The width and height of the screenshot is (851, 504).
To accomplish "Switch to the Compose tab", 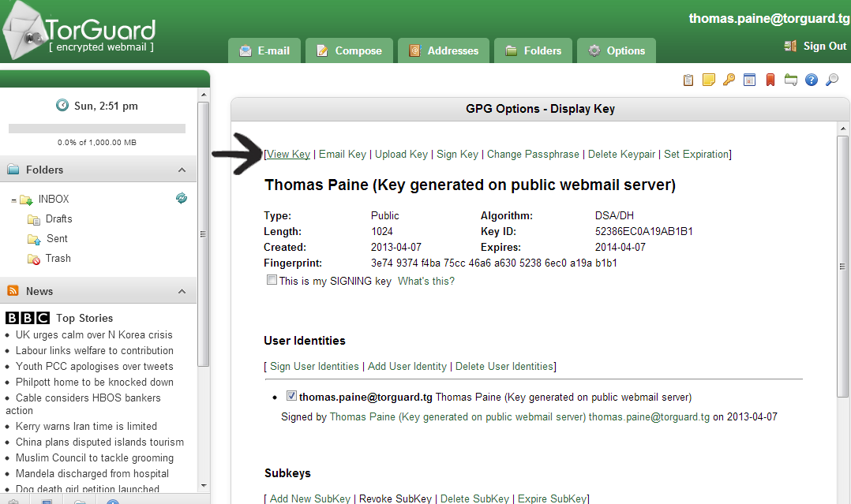I will pos(348,50).
